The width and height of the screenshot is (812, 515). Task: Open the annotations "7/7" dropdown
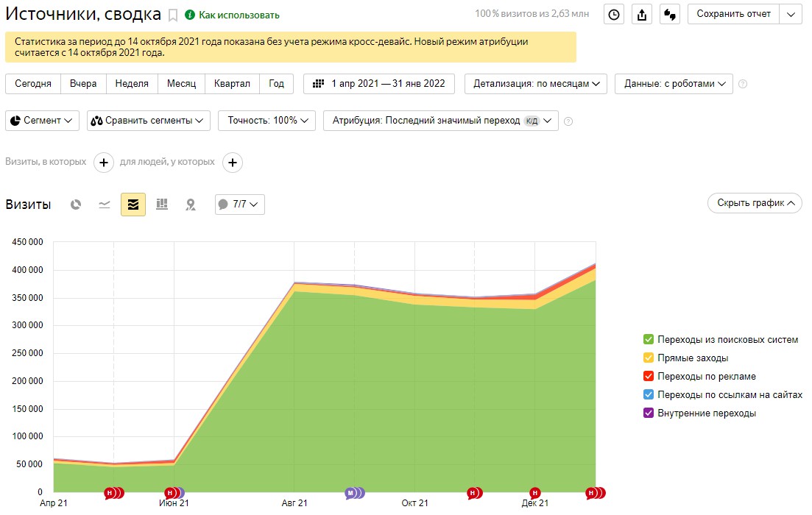[x=240, y=205]
